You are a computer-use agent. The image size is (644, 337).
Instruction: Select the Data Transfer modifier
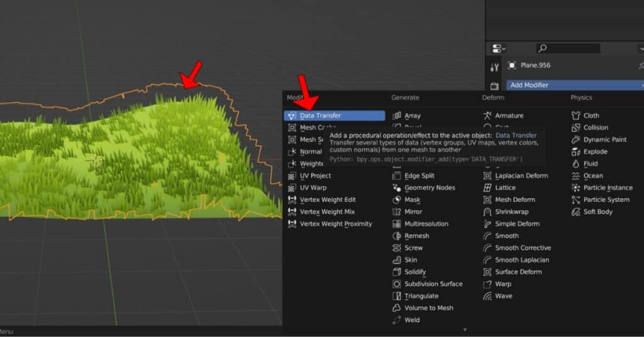pyautogui.click(x=335, y=116)
